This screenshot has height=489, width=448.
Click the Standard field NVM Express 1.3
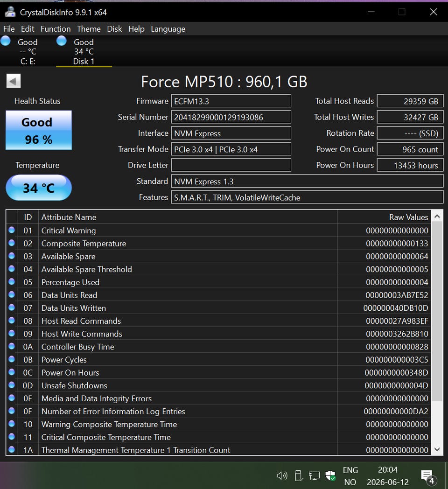(307, 181)
